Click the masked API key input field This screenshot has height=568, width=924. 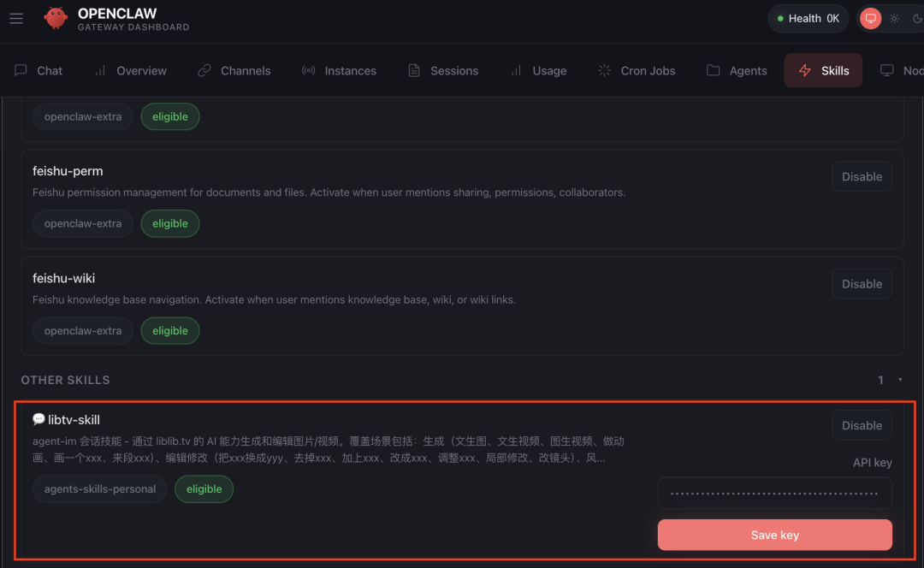(774, 493)
